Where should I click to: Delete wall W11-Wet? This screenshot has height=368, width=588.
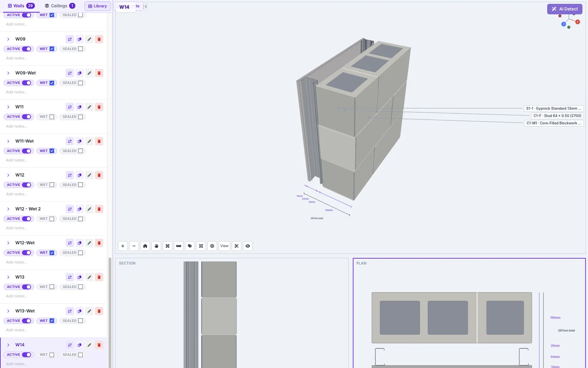tap(99, 141)
